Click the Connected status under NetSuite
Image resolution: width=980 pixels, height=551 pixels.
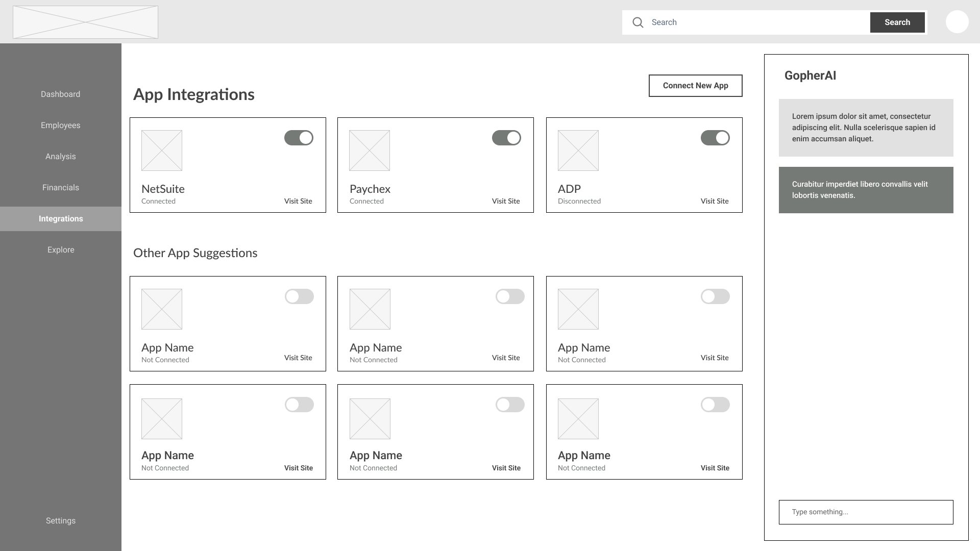(158, 201)
